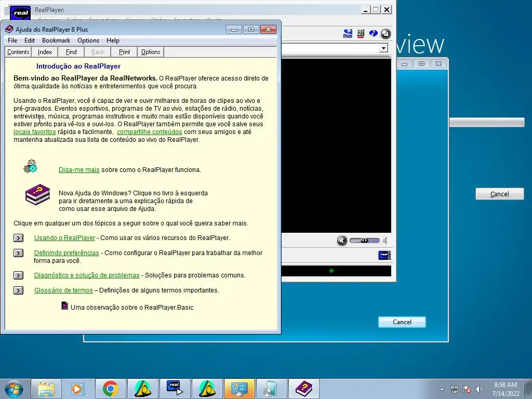Open the Edit menu in Ajuda window
The width and height of the screenshot is (532, 399).
coord(30,41)
